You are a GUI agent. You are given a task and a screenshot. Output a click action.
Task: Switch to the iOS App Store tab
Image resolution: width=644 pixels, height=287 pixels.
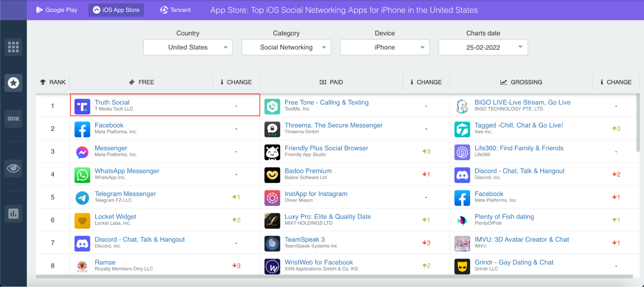pos(116,10)
